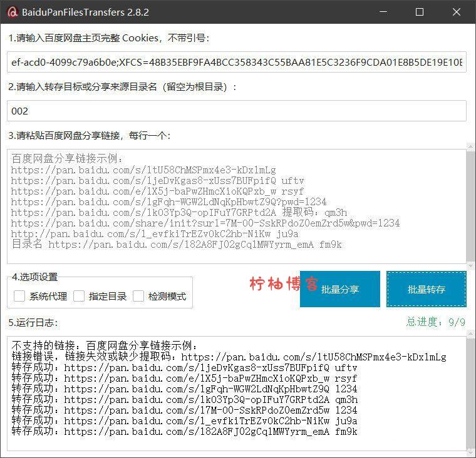
Task: Click log line ending with ju9a
Action: [x=184, y=421]
